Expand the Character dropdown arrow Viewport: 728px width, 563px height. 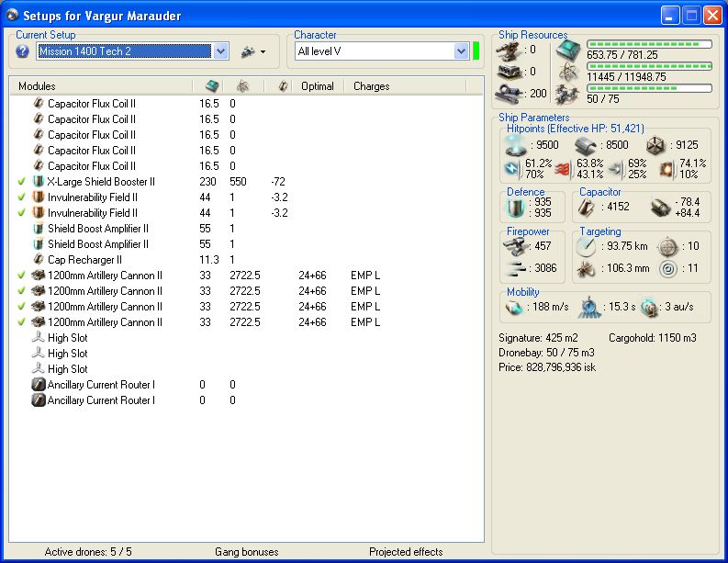[461, 51]
